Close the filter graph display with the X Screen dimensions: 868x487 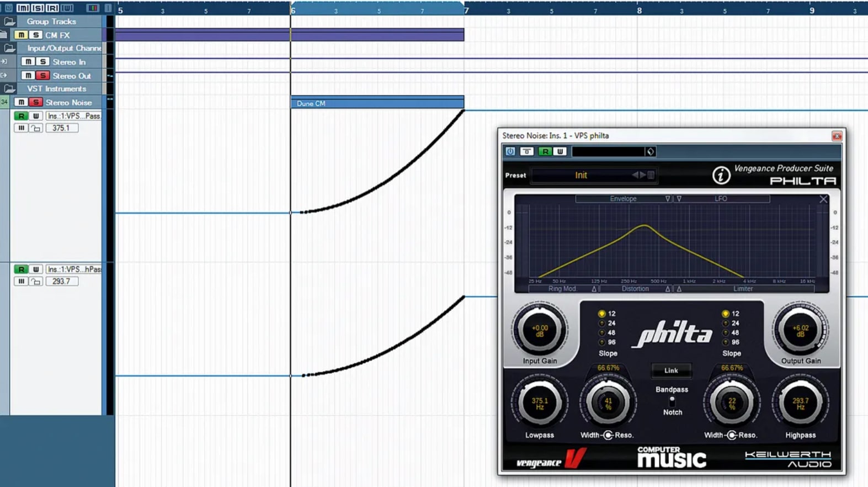coord(823,199)
